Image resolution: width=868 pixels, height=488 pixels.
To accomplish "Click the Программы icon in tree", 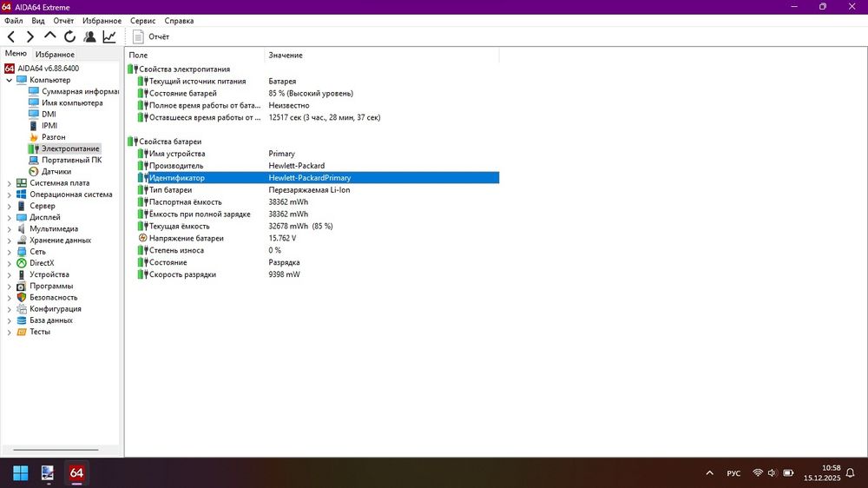I will point(22,286).
